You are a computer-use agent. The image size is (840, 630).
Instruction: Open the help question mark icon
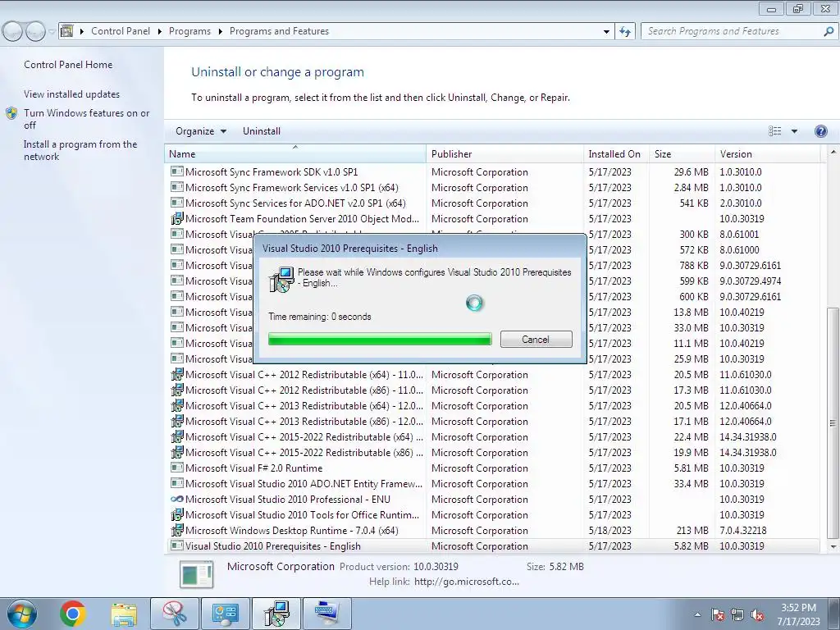820,131
